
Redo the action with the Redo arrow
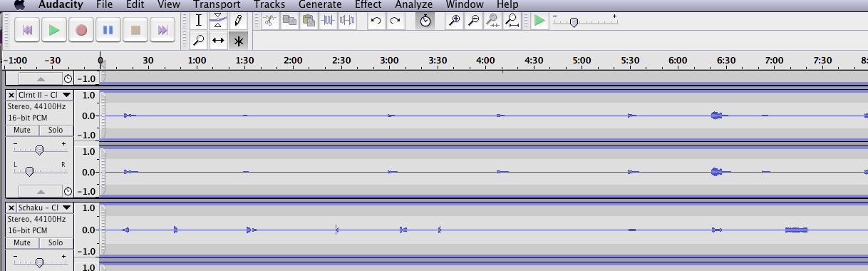[x=395, y=21]
